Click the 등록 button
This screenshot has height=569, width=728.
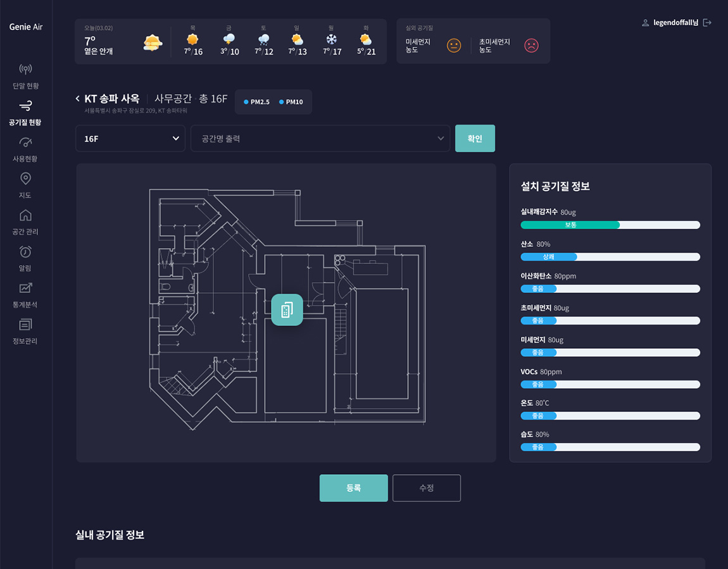coord(353,488)
